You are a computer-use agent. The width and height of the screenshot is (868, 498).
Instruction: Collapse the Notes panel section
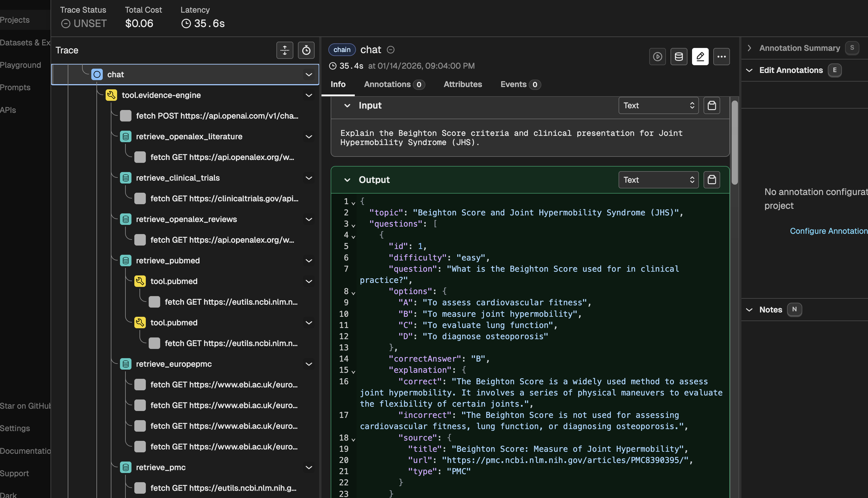tap(749, 310)
